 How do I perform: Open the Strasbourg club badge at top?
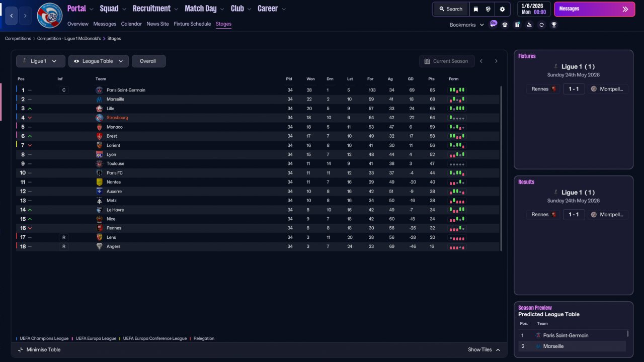[49, 16]
